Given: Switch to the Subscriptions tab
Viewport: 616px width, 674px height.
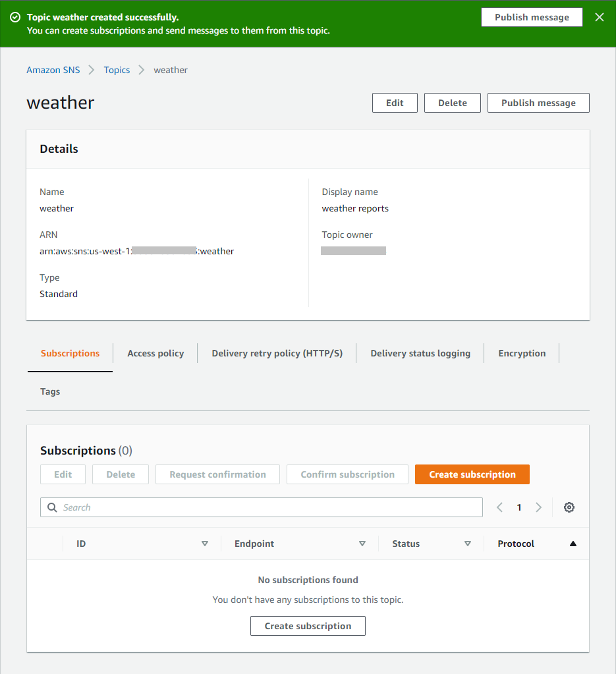Looking at the screenshot, I should (70, 353).
